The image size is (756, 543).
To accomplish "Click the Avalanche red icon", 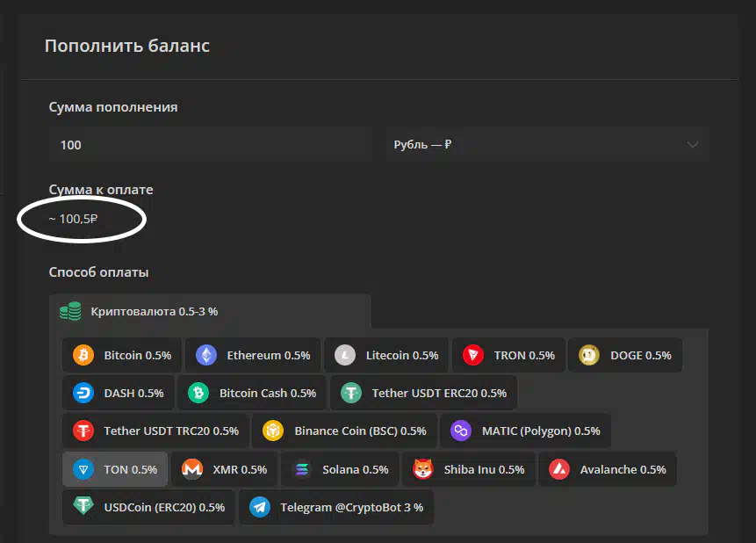I will [x=559, y=469].
